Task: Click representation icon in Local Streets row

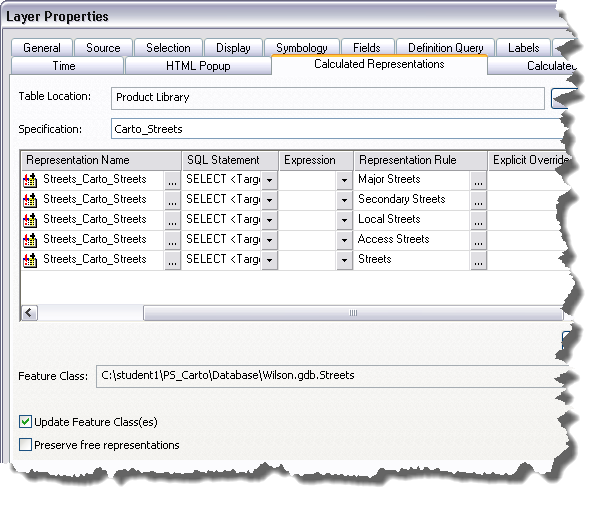Action: [x=30, y=220]
